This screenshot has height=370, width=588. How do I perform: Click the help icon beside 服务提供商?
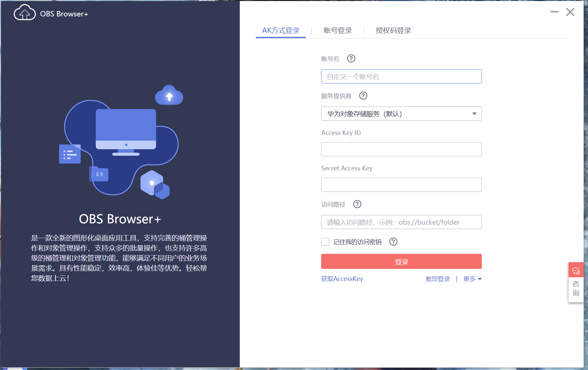click(x=363, y=96)
